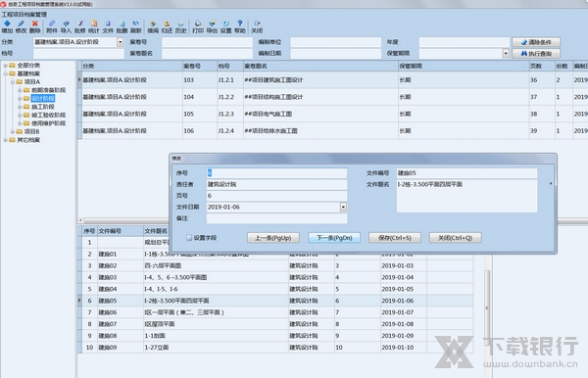Select the 批修 (batch edit) icon
Image resolution: width=588 pixels, height=378 pixels.
(79, 26)
